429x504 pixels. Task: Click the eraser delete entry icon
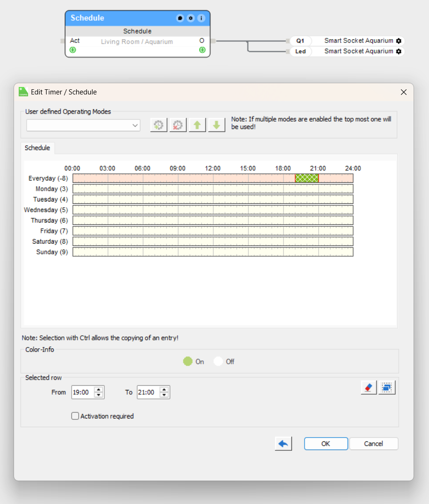pos(369,387)
